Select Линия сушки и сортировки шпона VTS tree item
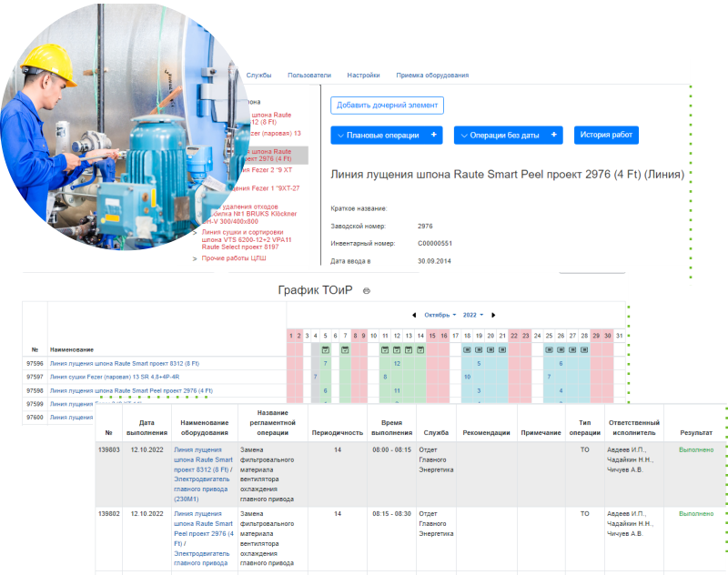The width and height of the screenshot is (728, 575). click(x=247, y=239)
